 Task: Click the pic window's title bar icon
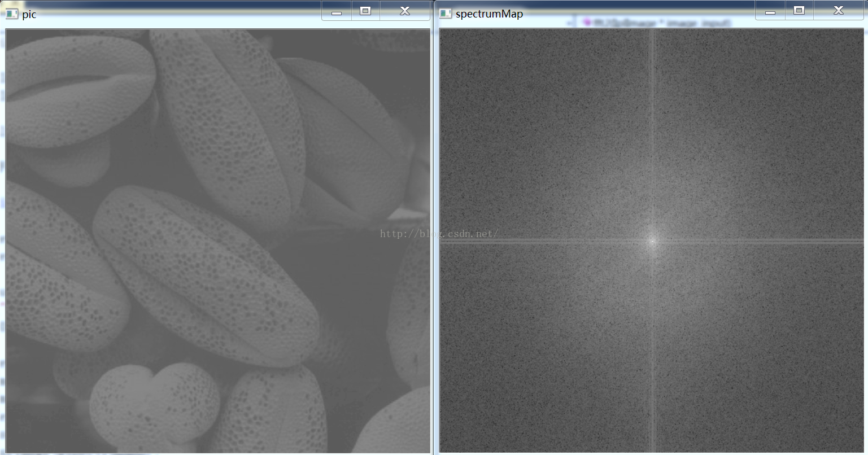click(x=12, y=14)
